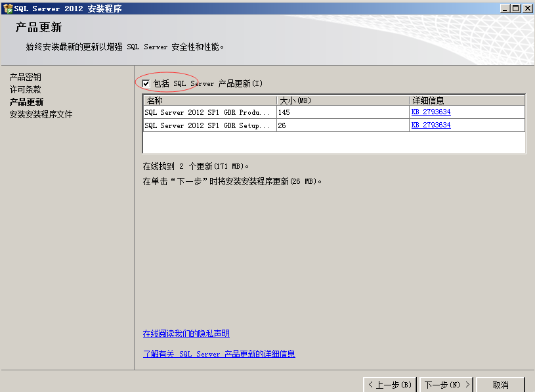Click the SQL Server setup title bar icon
The height and width of the screenshot is (392, 535).
[x=7, y=9]
